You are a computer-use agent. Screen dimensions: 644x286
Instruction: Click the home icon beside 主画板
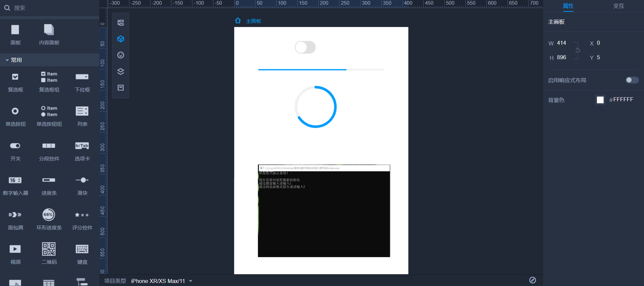click(238, 21)
